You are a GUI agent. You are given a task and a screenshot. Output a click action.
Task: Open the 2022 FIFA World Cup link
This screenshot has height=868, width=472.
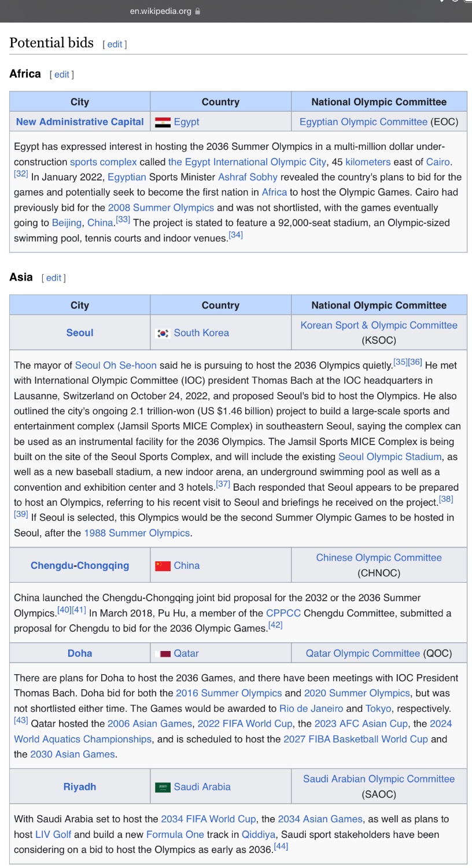pos(245,723)
